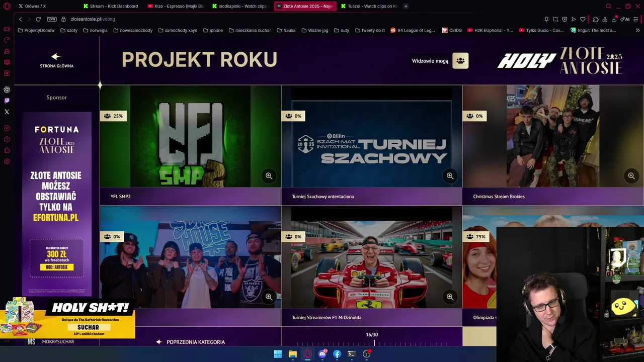Open the Opera menu logo
The height and width of the screenshot is (362, 644).
click(7, 6)
